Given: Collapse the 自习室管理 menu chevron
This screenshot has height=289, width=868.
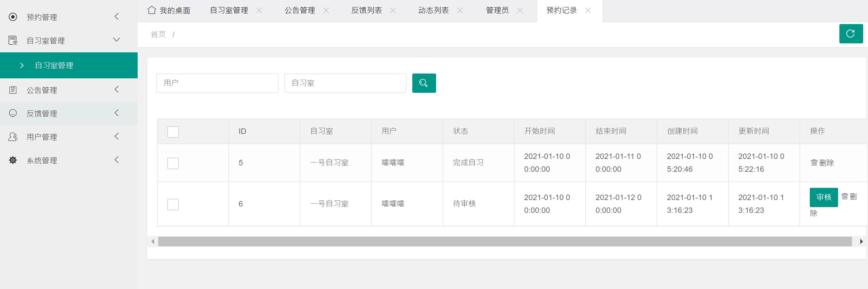Looking at the screenshot, I should 117,40.
